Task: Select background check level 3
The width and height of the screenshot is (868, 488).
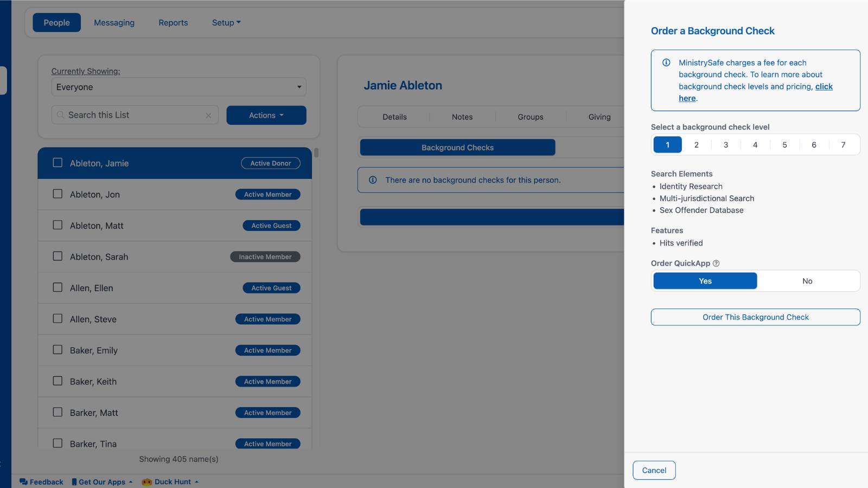Action: click(x=726, y=145)
